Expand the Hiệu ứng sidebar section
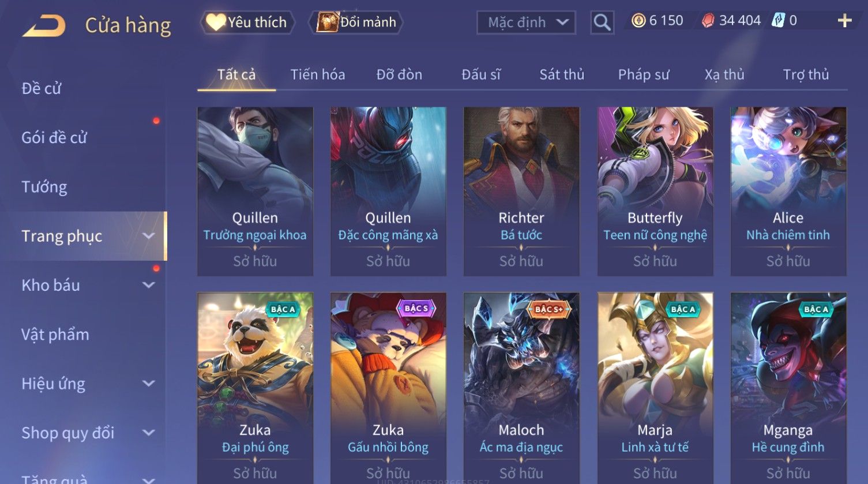 (x=148, y=384)
